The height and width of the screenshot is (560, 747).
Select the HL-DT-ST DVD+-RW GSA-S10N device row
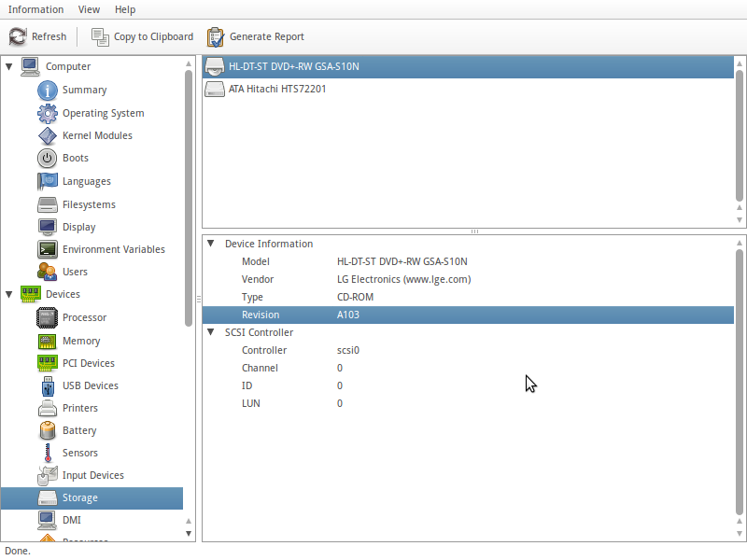pos(469,66)
